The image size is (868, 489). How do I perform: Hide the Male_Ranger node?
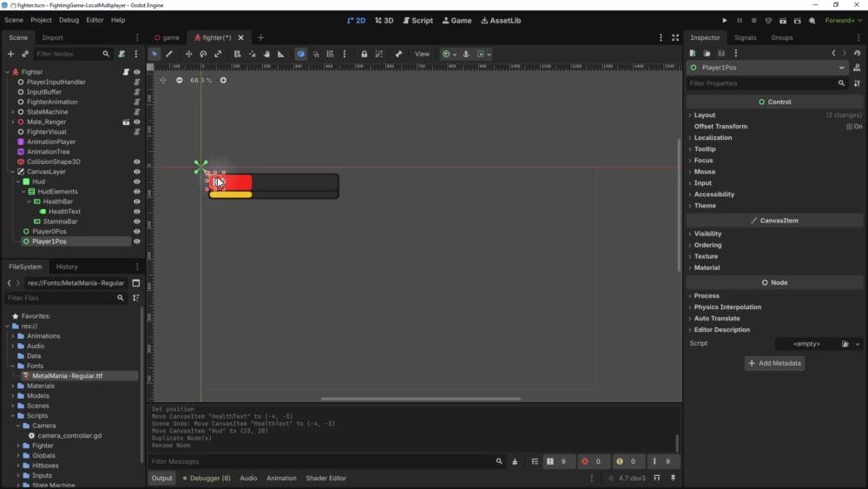click(137, 122)
